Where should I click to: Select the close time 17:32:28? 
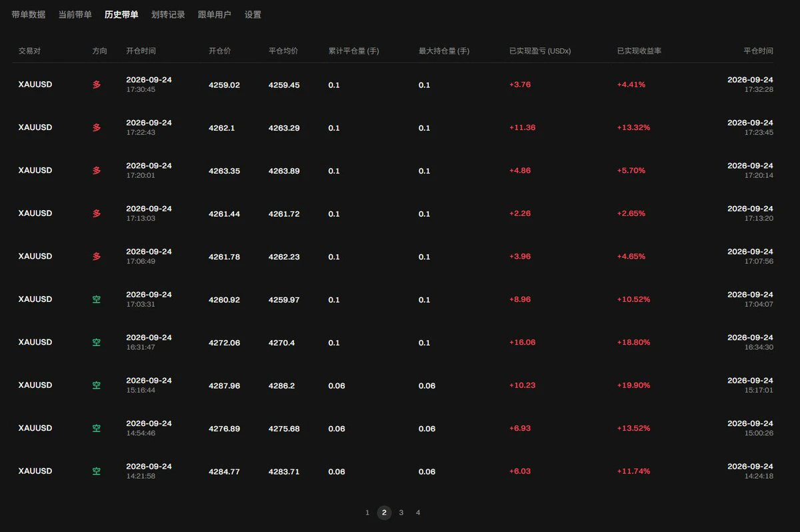pos(759,90)
